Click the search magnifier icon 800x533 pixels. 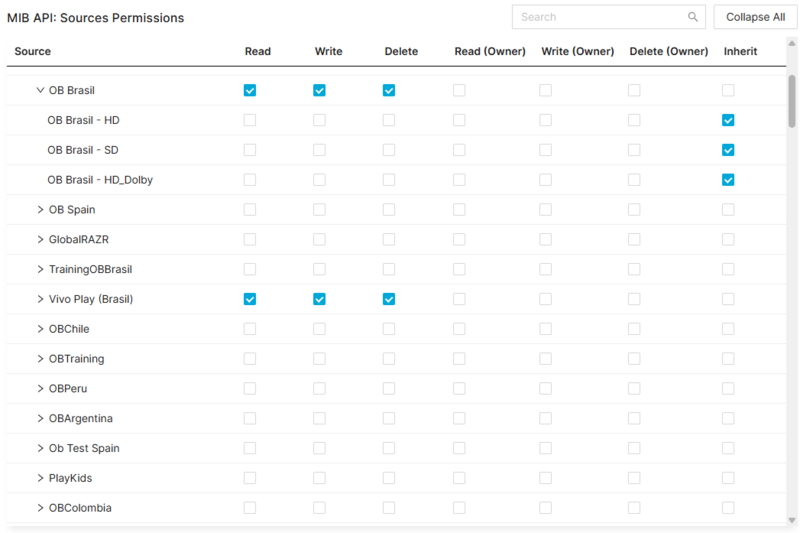693,17
